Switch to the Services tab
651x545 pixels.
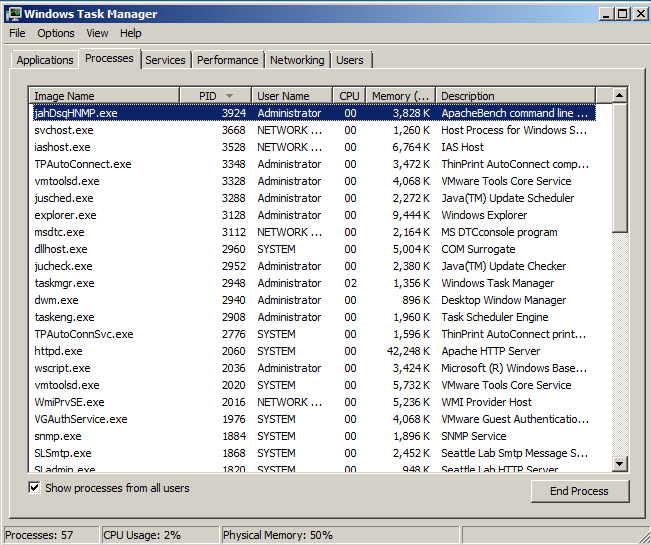coord(165,60)
